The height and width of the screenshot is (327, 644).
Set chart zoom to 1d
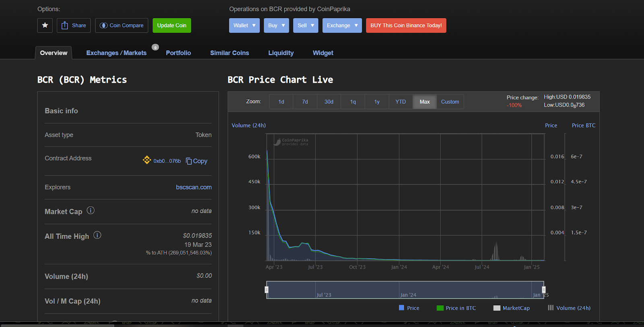(281, 102)
